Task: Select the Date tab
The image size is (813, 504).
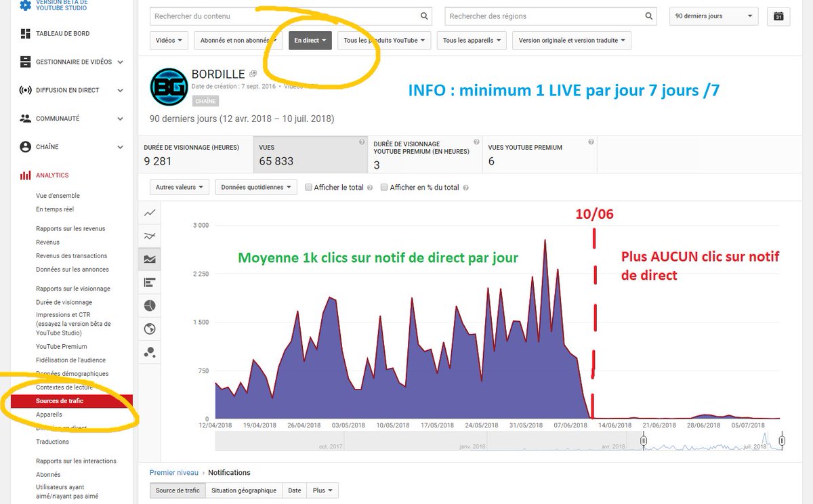Action: pyautogui.click(x=295, y=490)
